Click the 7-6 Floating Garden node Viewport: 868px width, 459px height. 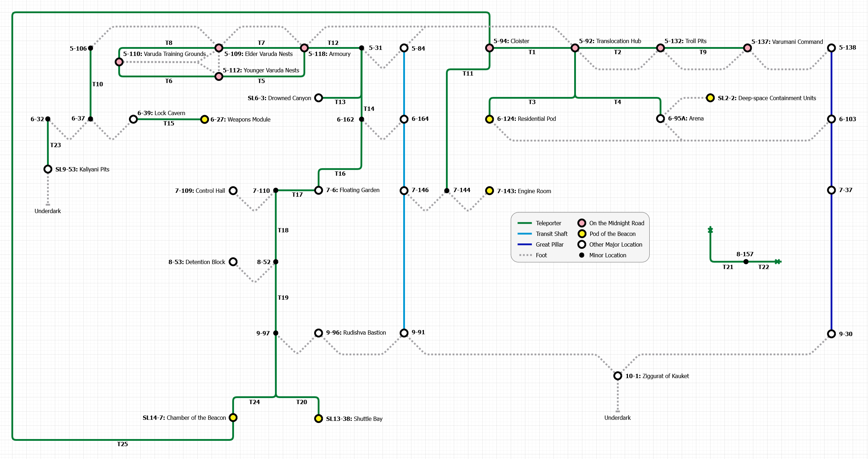318,190
